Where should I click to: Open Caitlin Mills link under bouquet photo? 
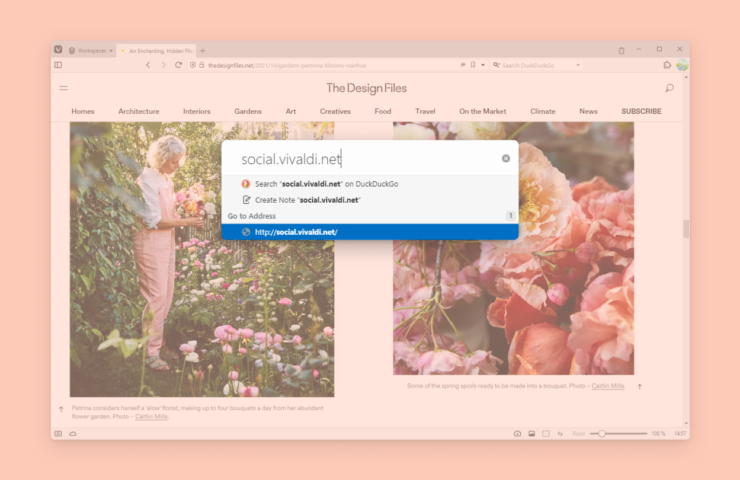pyautogui.click(x=608, y=386)
